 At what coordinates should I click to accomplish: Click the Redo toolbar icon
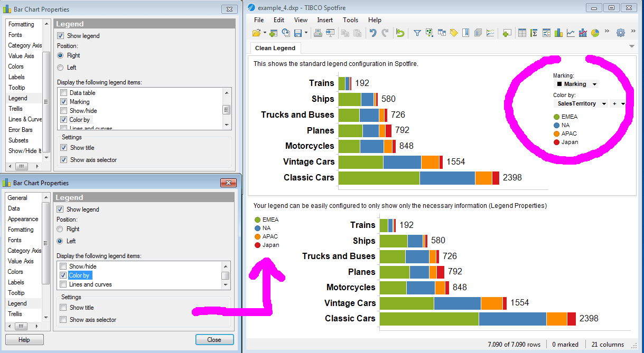[385, 33]
